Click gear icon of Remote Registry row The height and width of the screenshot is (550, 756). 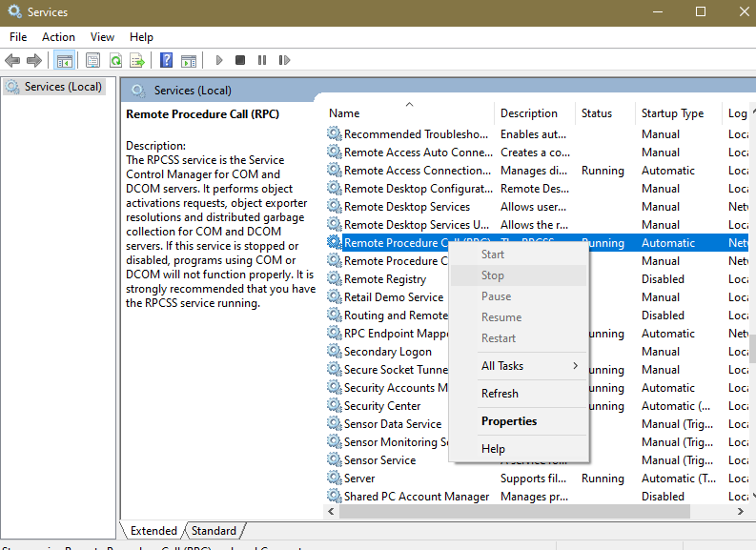(334, 278)
